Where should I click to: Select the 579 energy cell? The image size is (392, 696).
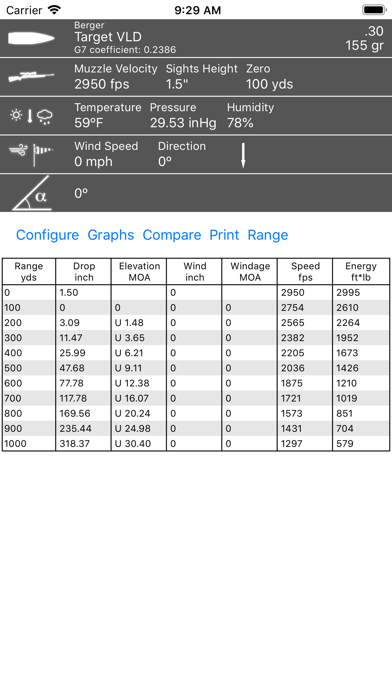coord(361,443)
